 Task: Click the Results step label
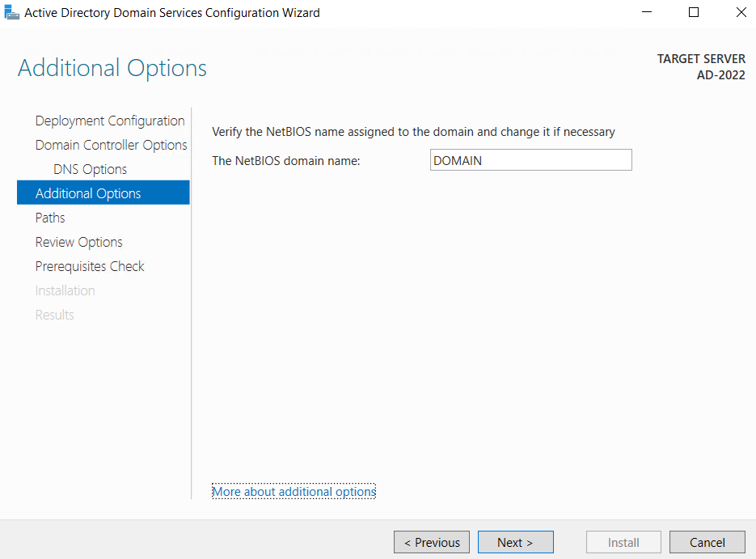54,315
